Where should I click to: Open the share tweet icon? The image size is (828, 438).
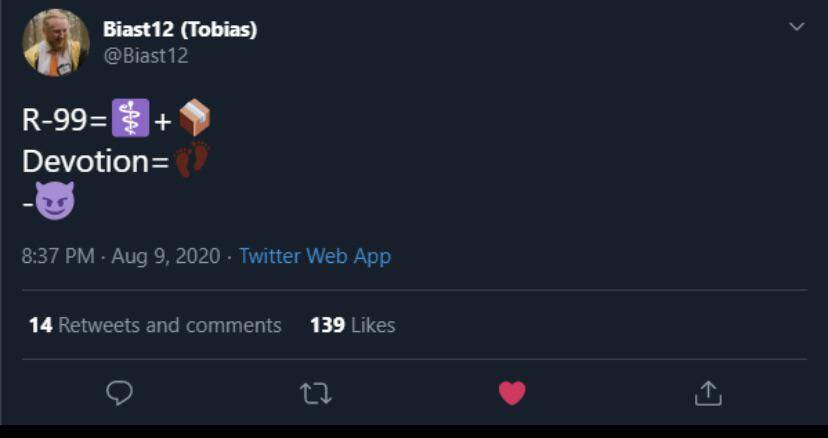(x=708, y=393)
